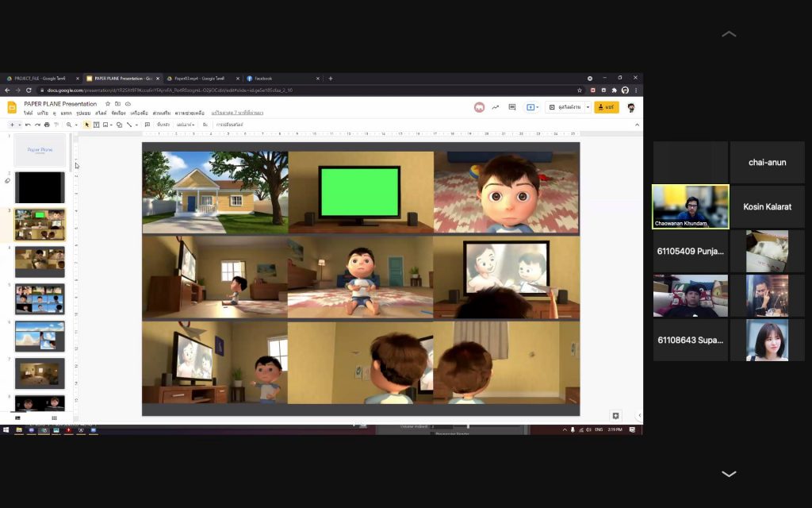
Task: Click the redo arrow in the toolbar
Action: pos(37,125)
